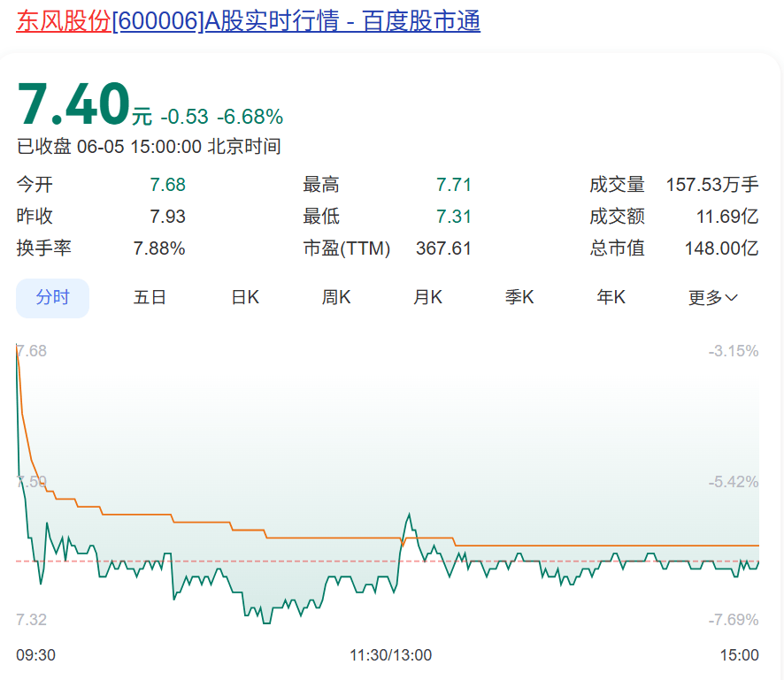784x680 pixels.
Task: Open the 东风股份 A股实时行情 title link
Action: pos(248,20)
